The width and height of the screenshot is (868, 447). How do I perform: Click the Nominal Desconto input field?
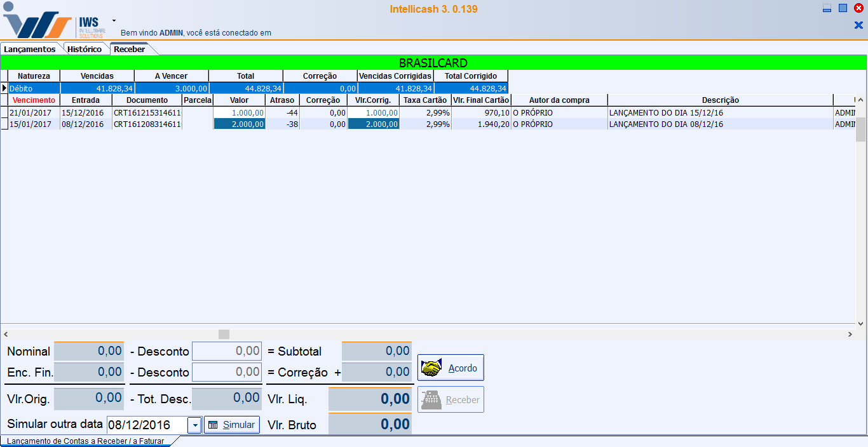tap(227, 351)
